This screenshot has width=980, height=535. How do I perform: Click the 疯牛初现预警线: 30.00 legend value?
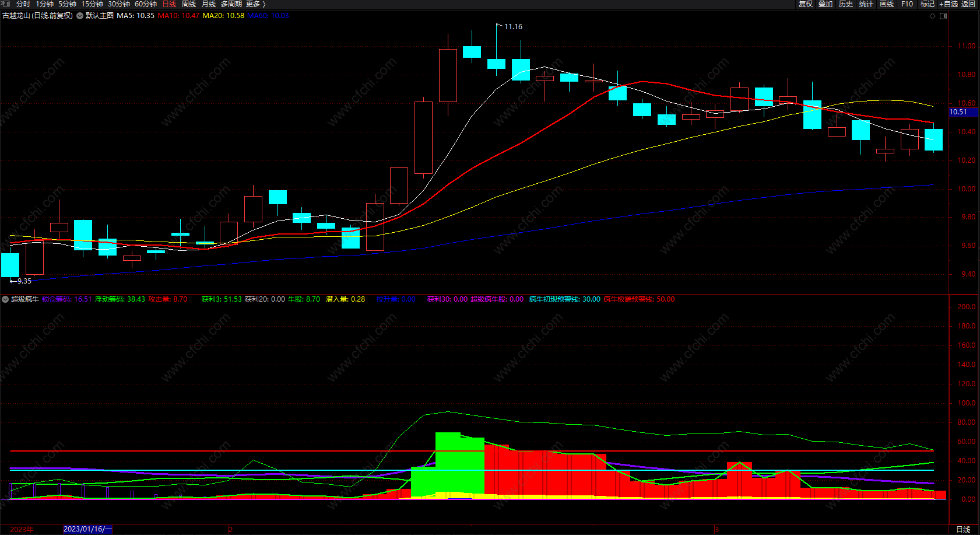point(564,299)
